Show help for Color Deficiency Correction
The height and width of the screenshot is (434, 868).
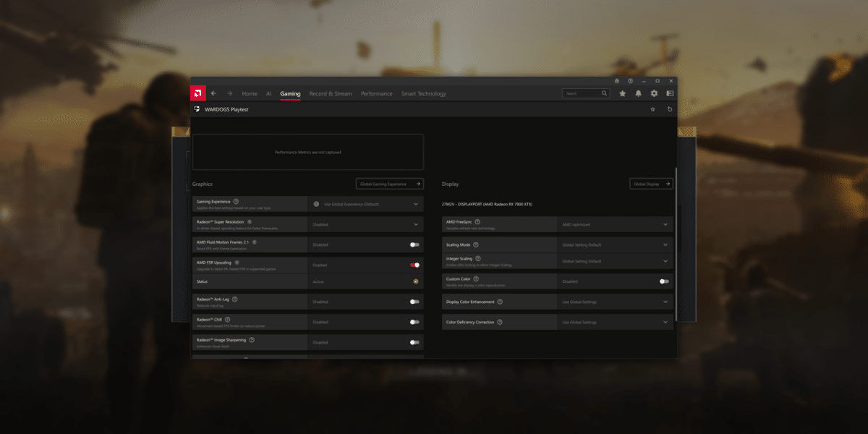pyautogui.click(x=500, y=322)
